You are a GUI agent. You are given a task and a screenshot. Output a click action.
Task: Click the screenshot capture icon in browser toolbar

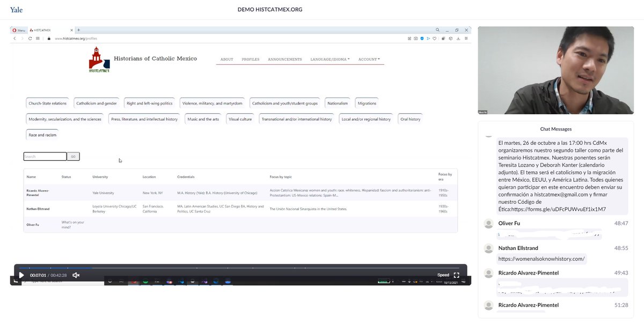(x=415, y=38)
